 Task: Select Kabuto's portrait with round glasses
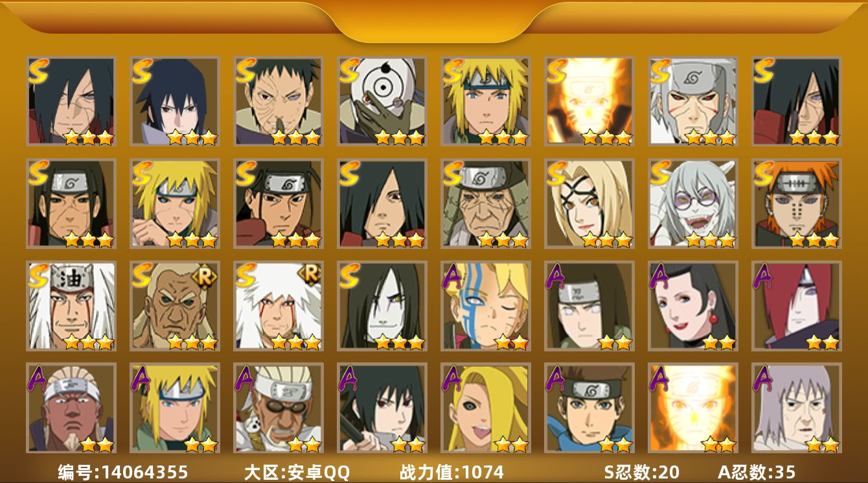point(693,204)
